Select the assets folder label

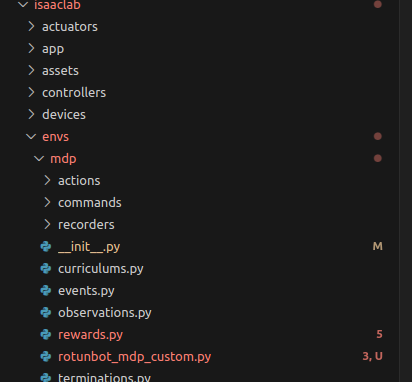click(60, 71)
